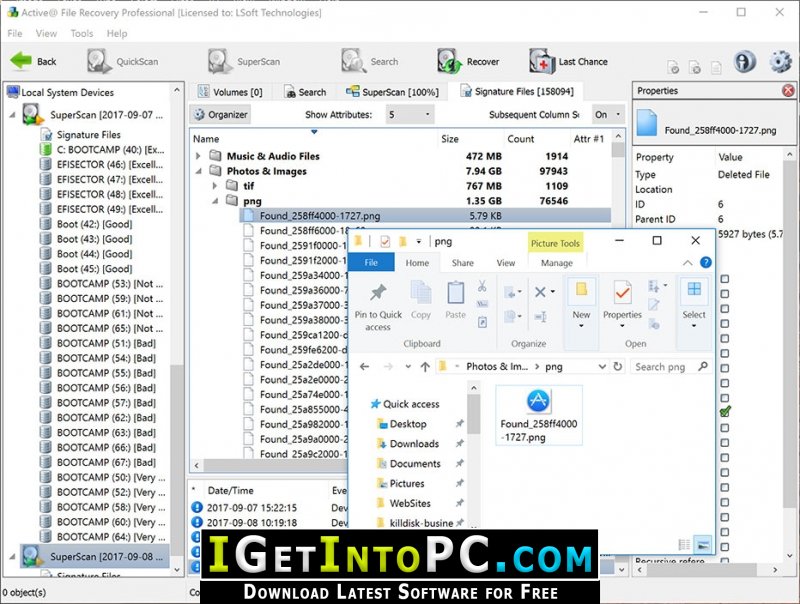Click the green Back arrow icon
The width and height of the screenshot is (800, 604).
(20, 61)
